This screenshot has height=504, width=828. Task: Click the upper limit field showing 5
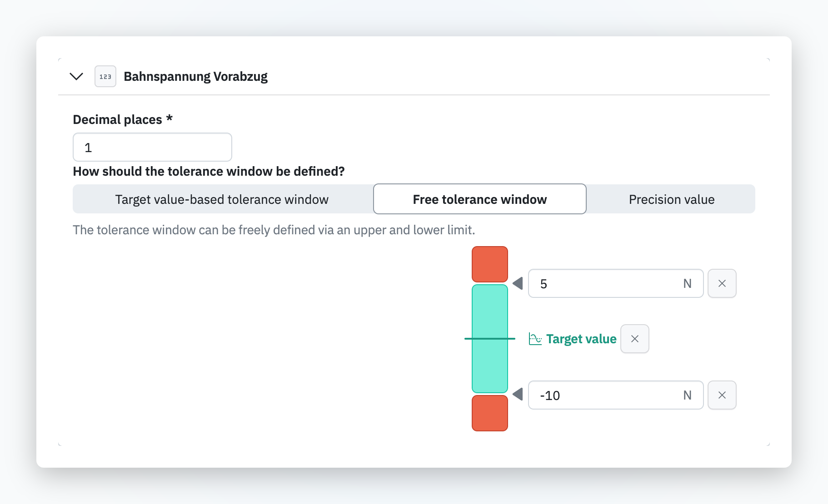tap(616, 283)
